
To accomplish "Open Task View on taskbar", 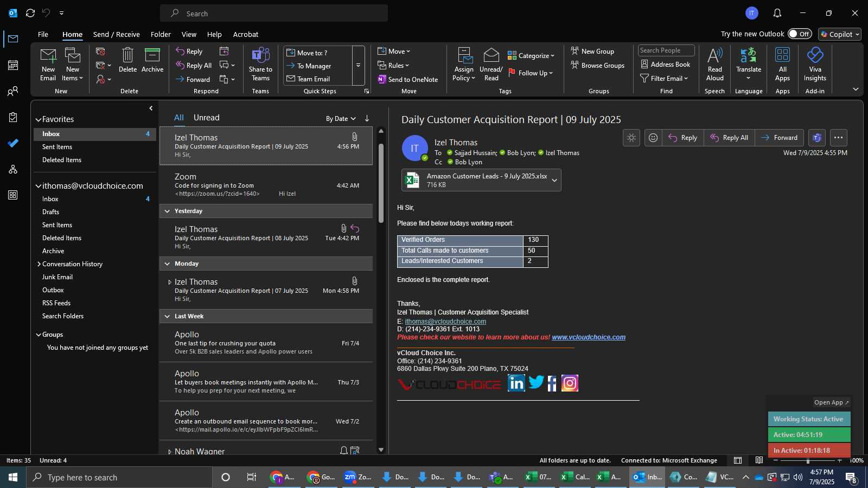I will pyautogui.click(x=251, y=477).
